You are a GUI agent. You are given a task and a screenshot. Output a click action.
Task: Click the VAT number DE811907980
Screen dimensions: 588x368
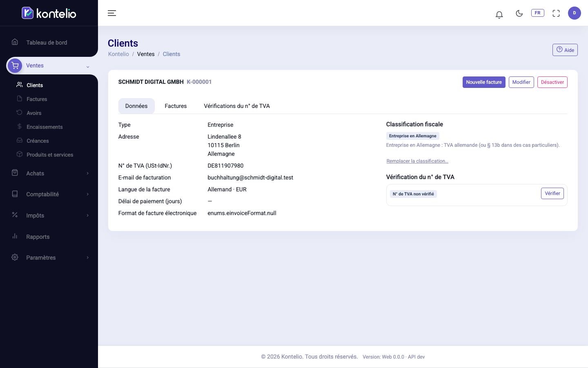pos(225,166)
